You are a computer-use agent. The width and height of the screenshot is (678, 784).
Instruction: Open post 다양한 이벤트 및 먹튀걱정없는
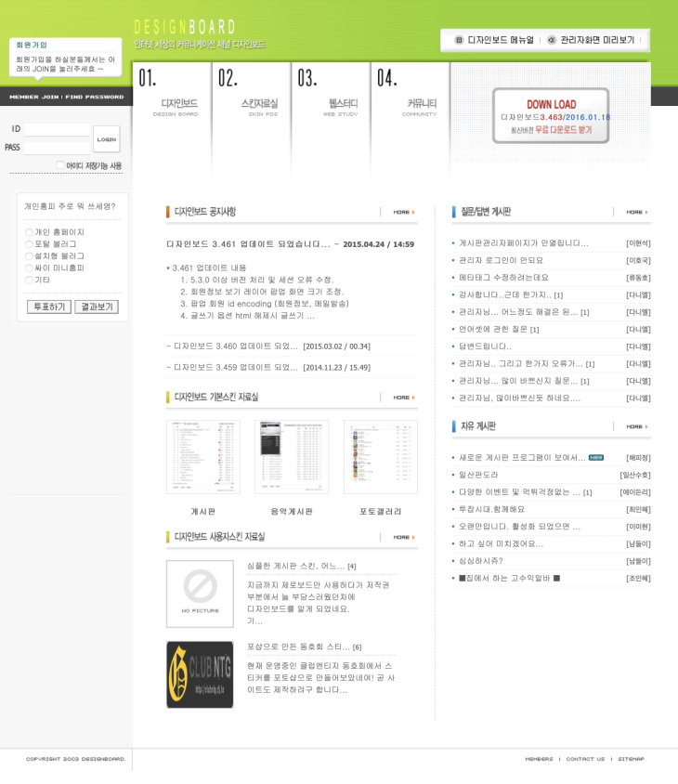(x=520, y=492)
